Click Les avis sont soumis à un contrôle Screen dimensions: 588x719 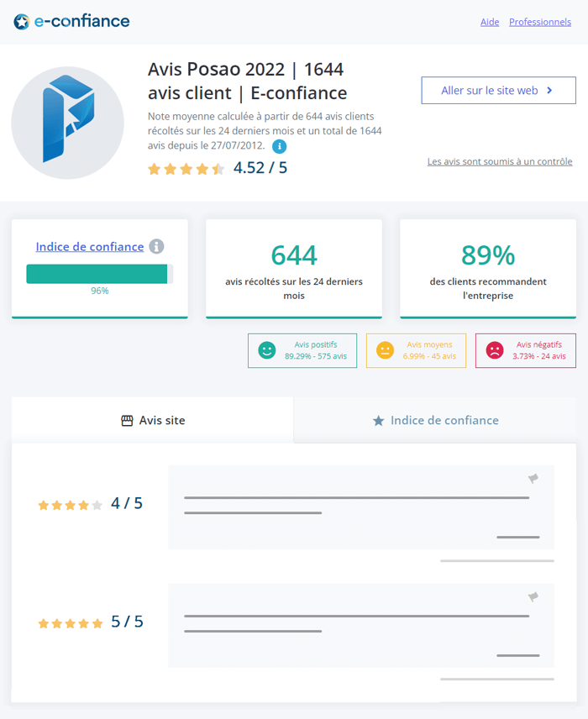click(500, 161)
